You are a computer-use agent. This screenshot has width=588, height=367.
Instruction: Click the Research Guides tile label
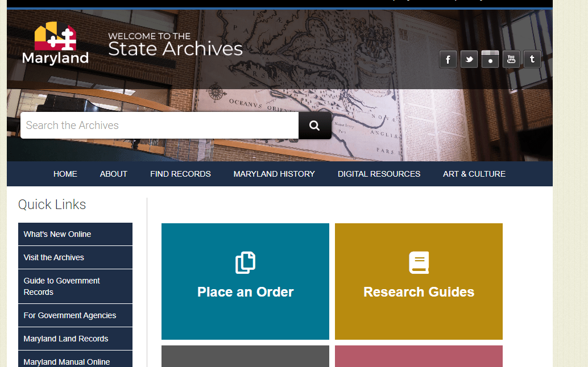[x=419, y=292]
